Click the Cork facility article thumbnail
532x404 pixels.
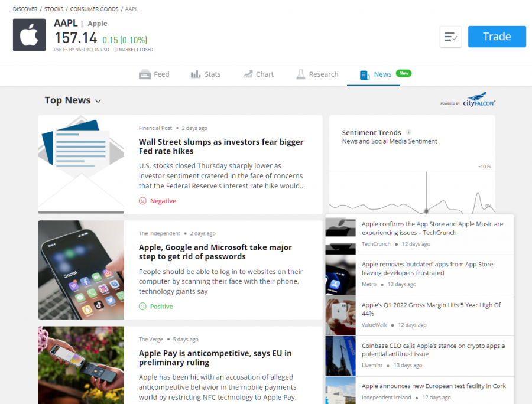coord(340,390)
